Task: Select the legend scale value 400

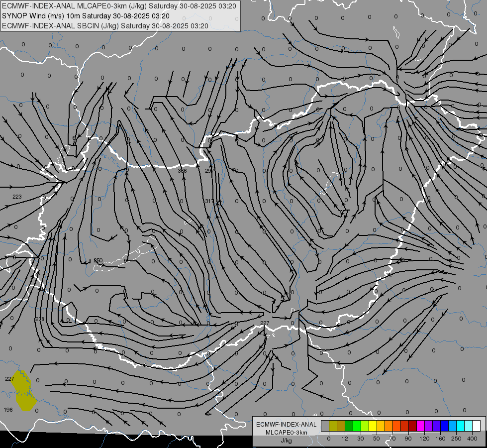Action: pos(472,439)
